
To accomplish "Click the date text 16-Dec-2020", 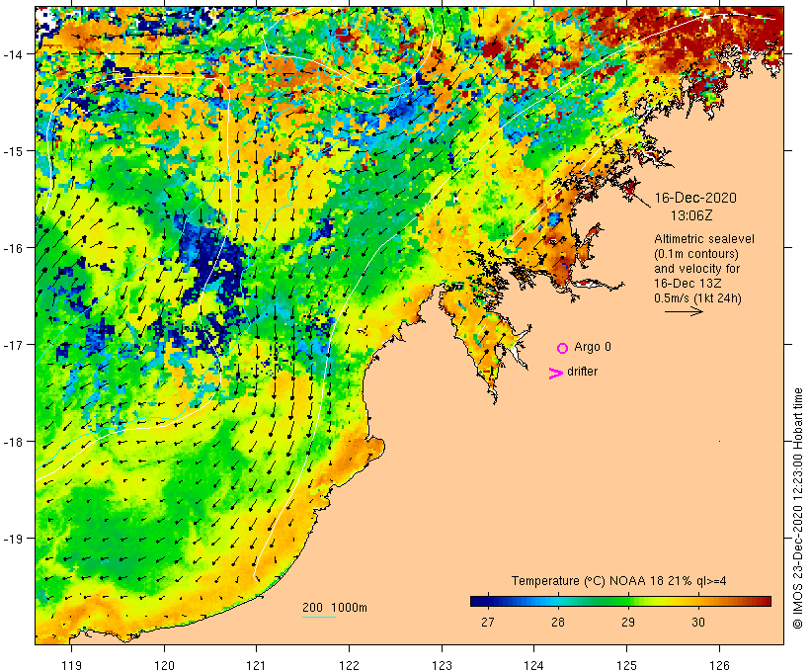I will (x=695, y=198).
